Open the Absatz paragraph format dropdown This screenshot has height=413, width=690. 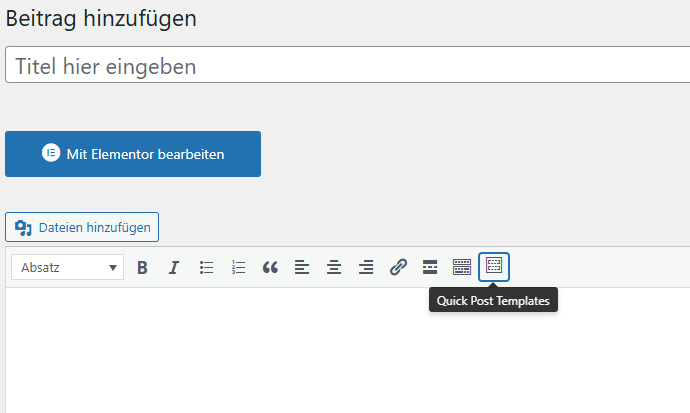point(67,267)
